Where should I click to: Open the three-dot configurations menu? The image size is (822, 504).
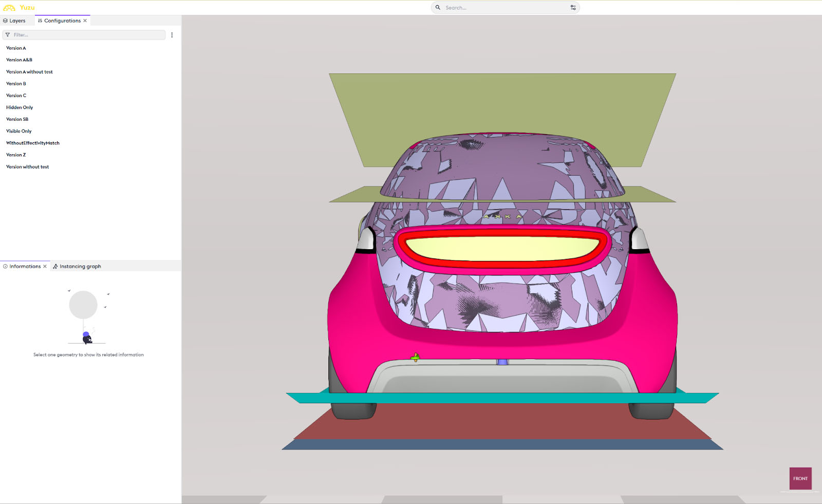172,35
